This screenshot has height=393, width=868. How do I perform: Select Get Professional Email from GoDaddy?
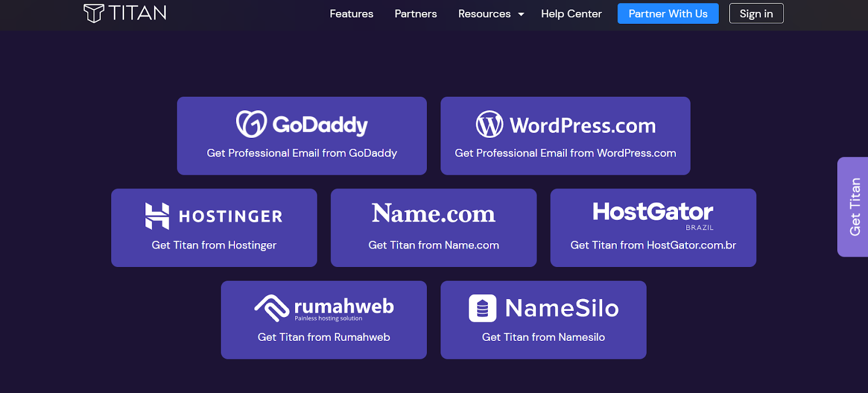coord(302,153)
